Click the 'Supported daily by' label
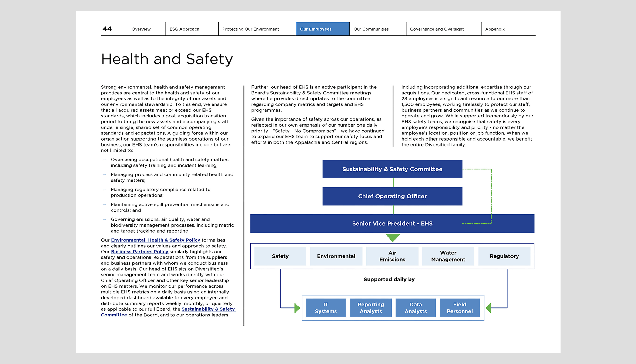Viewport: 636px width, 364px height. (x=389, y=280)
